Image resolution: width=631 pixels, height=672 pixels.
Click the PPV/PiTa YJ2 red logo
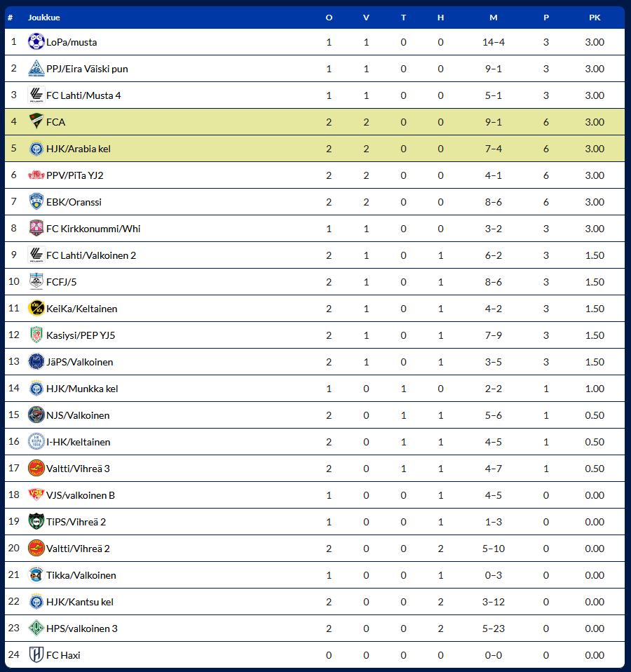36,175
